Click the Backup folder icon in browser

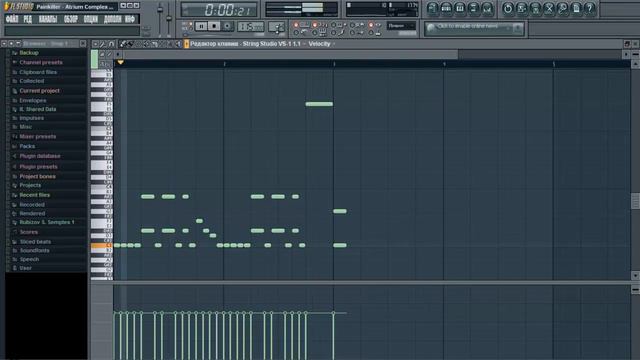(14, 53)
